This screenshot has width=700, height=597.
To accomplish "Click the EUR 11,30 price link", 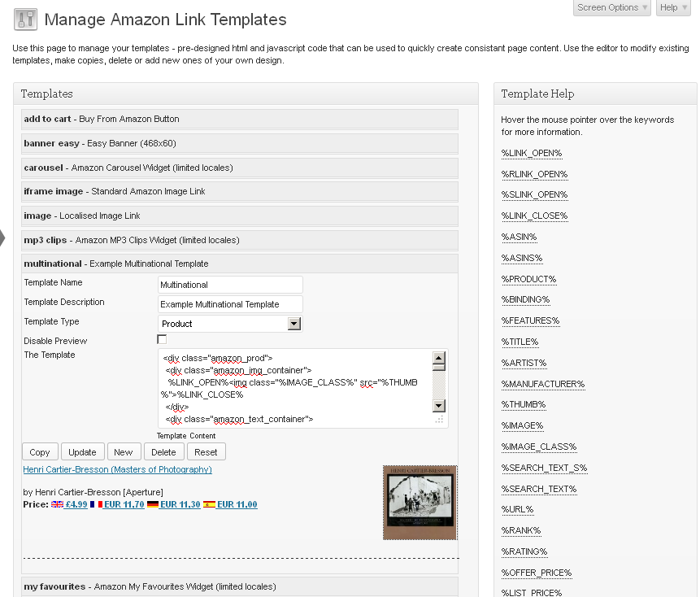I will [x=180, y=504].
